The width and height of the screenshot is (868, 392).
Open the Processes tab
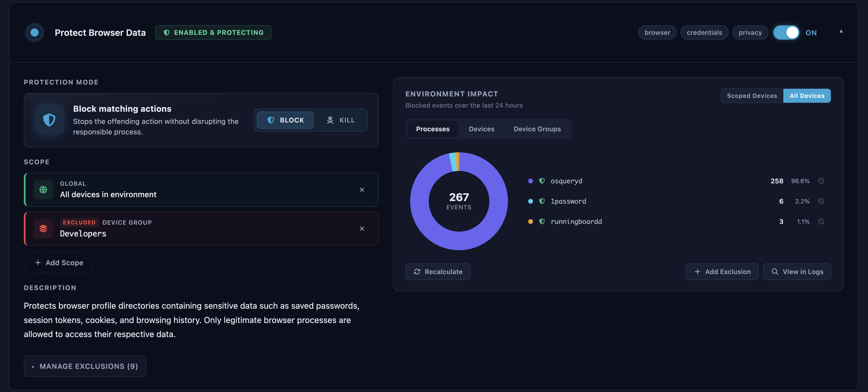point(433,129)
